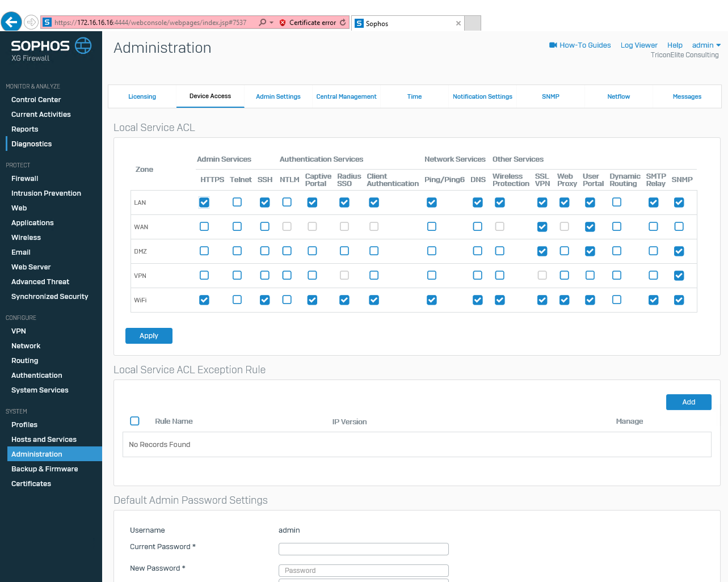Screen dimensions: 728x582
Task: Open the address bar search dropdown arrow
Action: [x=271, y=23]
